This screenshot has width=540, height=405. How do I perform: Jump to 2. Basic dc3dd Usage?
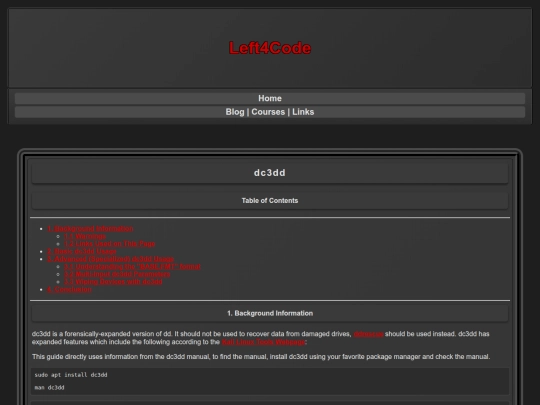pyautogui.click(x=82, y=251)
